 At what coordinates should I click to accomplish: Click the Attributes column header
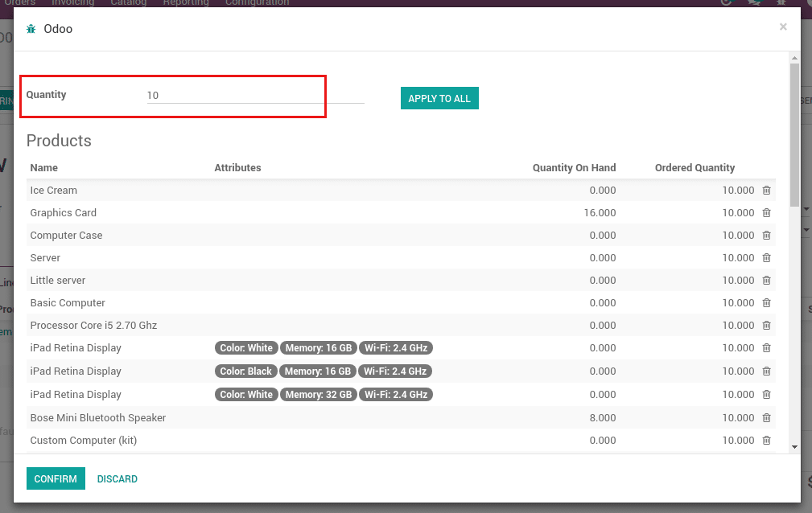click(x=237, y=168)
